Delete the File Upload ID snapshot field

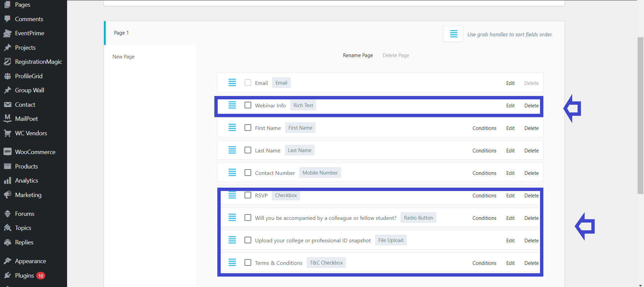[531, 240]
